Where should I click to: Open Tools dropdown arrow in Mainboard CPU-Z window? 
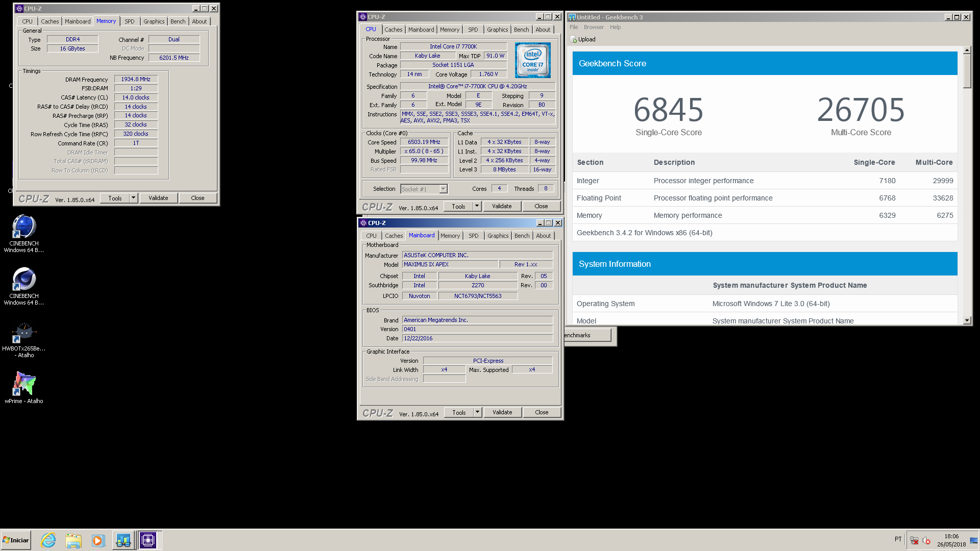[477, 412]
